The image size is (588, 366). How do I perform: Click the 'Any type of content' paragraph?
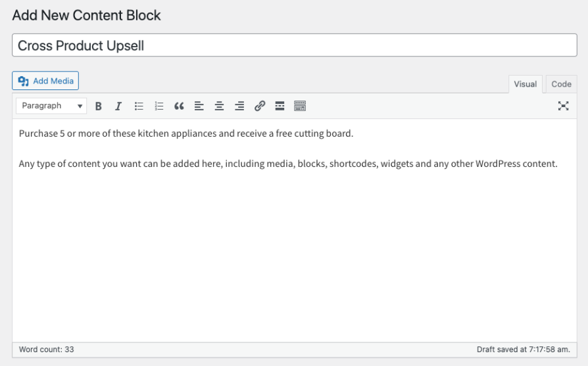click(x=288, y=164)
